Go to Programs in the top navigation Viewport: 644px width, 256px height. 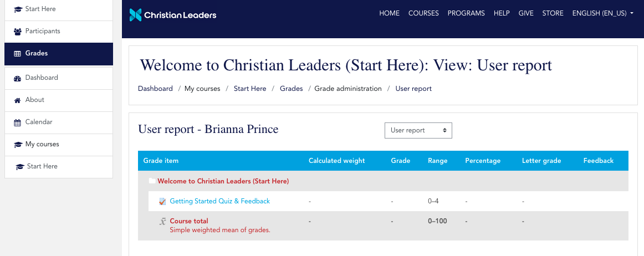pos(466,13)
